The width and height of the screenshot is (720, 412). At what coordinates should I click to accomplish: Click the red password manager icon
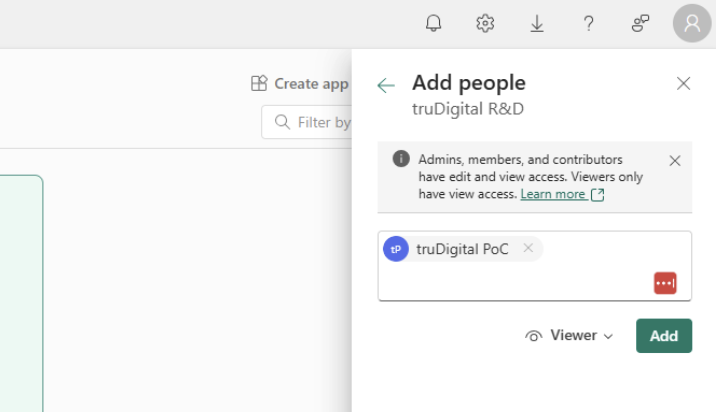tap(665, 283)
